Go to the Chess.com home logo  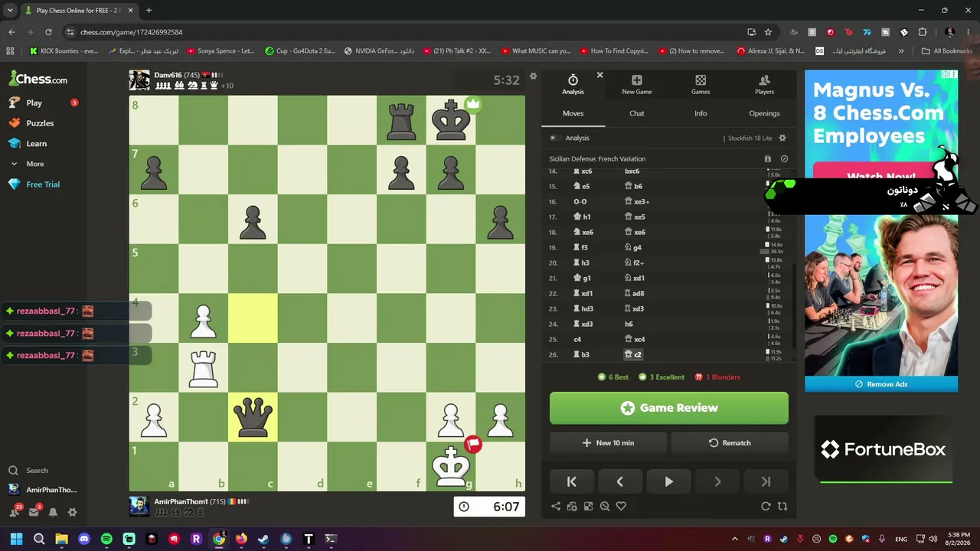[x=38, y=79]
